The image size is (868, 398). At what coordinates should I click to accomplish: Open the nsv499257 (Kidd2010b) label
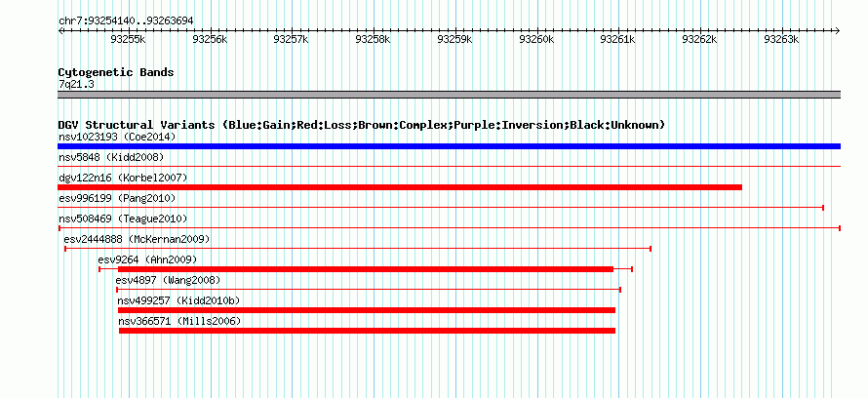(178, 300)
